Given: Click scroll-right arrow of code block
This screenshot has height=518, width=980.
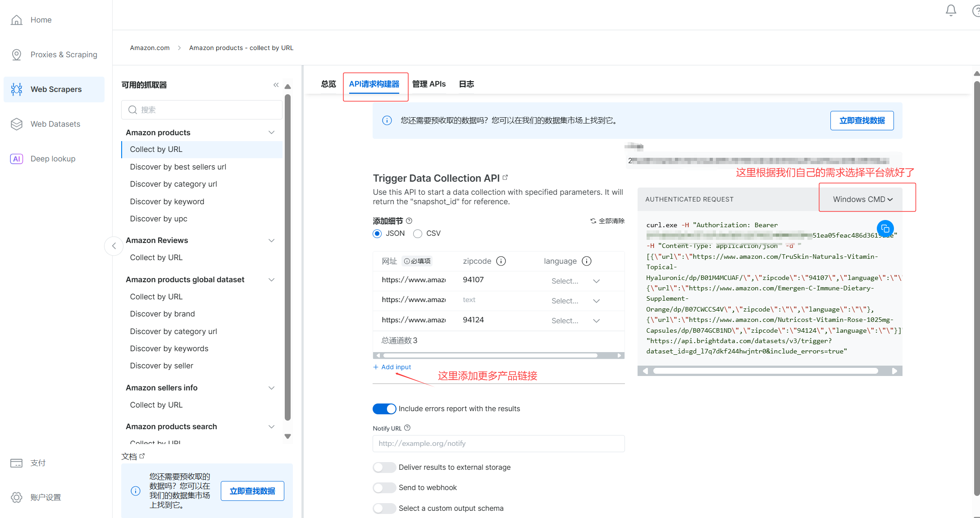Looking at the screenshot, I should coord(894,371).
